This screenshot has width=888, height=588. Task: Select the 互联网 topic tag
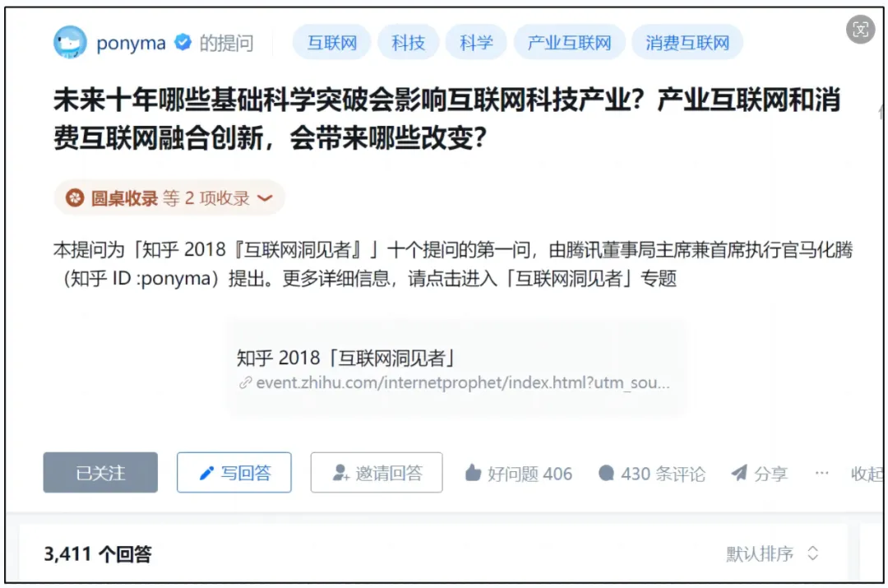[332, 42]
